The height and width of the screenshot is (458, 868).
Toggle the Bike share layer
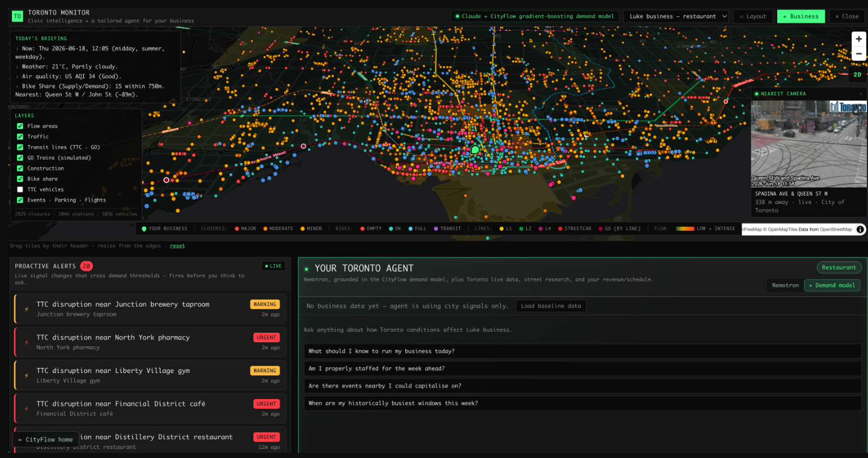(20, 179)
